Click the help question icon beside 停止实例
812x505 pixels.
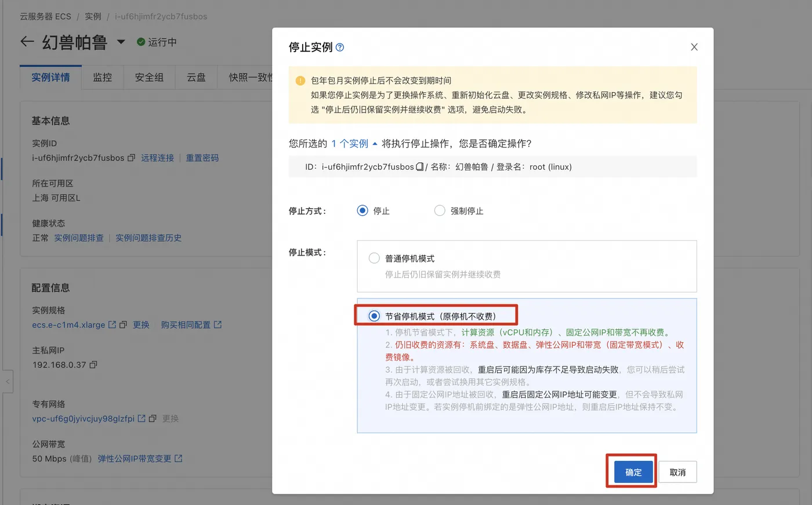340,48
